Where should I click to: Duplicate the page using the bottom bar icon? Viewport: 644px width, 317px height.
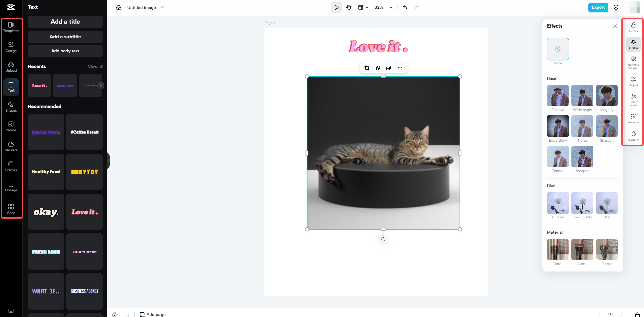click(115, 315)
